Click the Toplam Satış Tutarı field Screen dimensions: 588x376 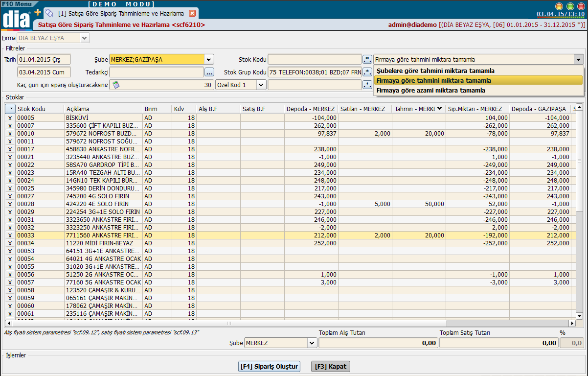click(x=499, y=343)
